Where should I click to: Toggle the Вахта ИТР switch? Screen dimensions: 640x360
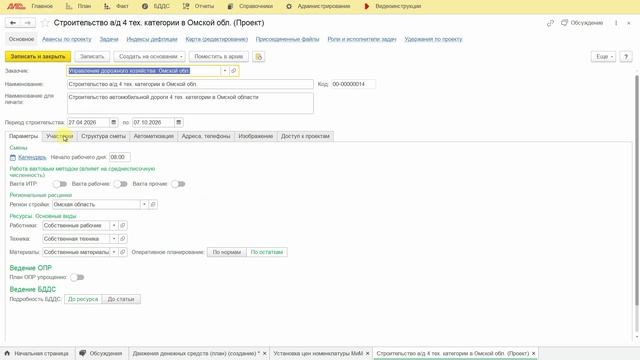pyautogui.click(x=60, y=184)
